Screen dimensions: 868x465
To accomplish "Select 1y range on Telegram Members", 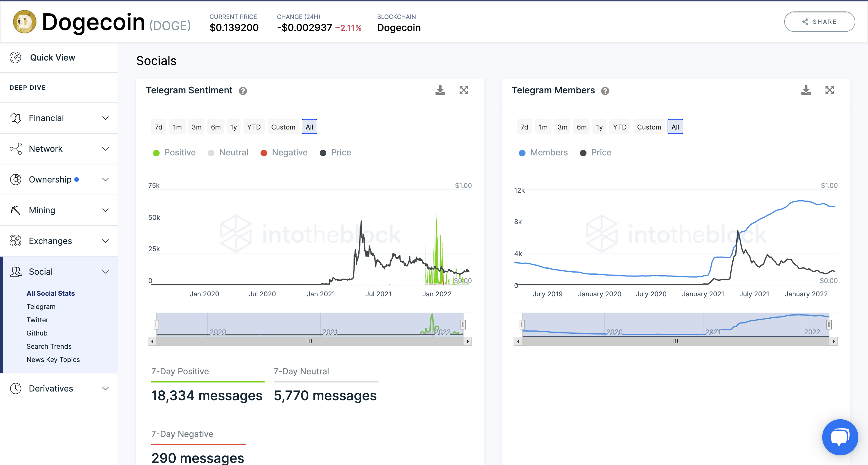I will click(599, 127).
